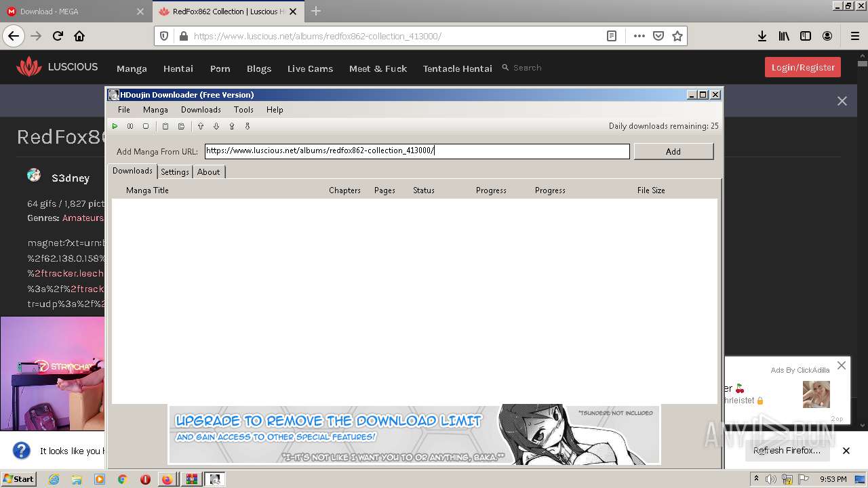868x488 pixels.
Task: Move selected download up with arrow icon
Action: pyautogui.click(x=201, y=126)
